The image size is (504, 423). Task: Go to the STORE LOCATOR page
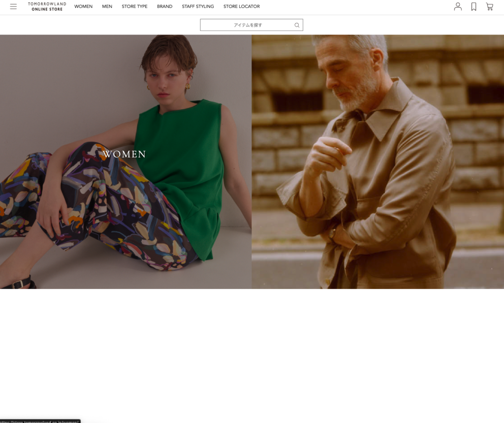coord(241,6)
